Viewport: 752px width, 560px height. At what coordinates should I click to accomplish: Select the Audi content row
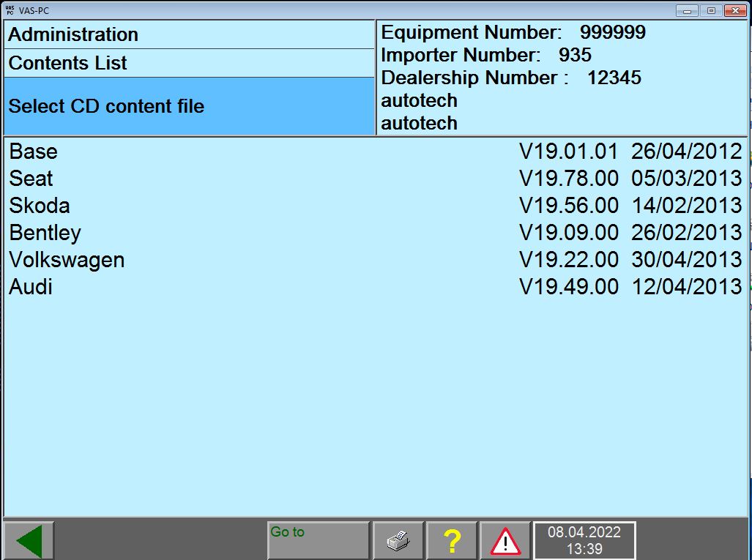click(x=376, y=287)
